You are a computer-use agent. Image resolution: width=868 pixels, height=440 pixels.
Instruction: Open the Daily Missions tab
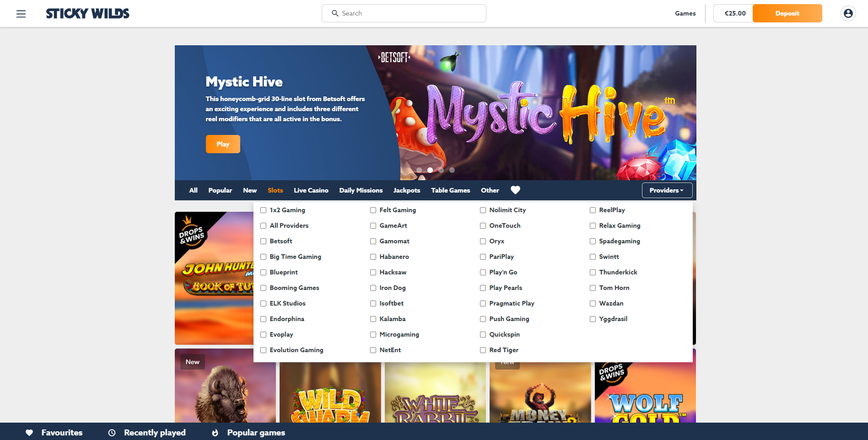[361, 190]
